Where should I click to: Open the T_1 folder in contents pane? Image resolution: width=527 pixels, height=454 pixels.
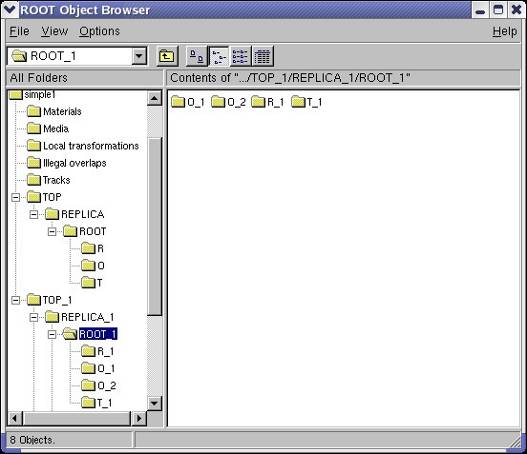pos(307,102)
